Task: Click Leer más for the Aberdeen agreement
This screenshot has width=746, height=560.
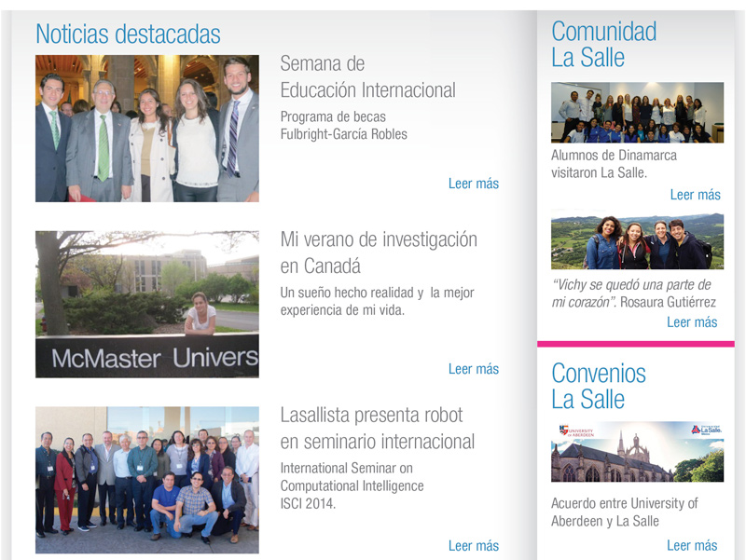Action: click(692, 545)
